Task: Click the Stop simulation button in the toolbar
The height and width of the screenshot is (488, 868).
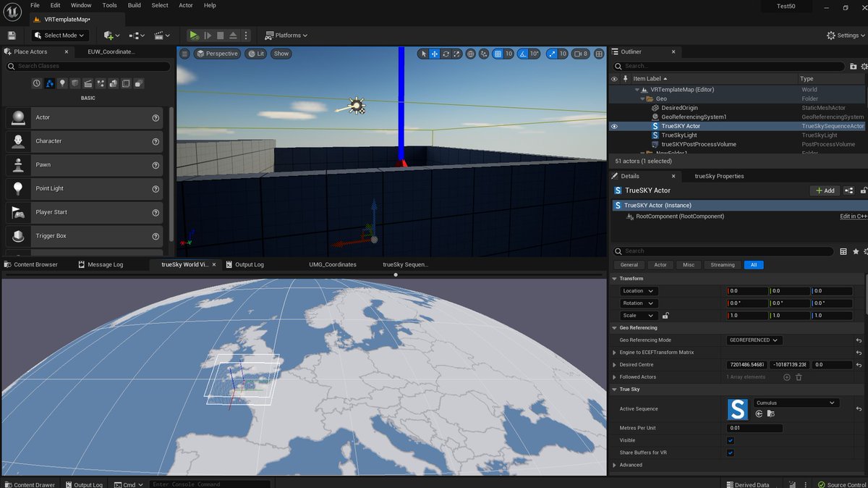Action: 220,35
